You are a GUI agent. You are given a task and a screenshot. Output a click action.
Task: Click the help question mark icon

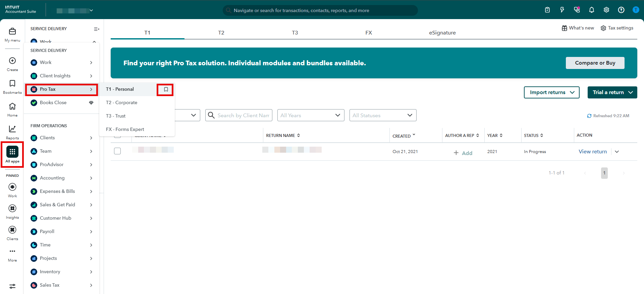(621, 10)
